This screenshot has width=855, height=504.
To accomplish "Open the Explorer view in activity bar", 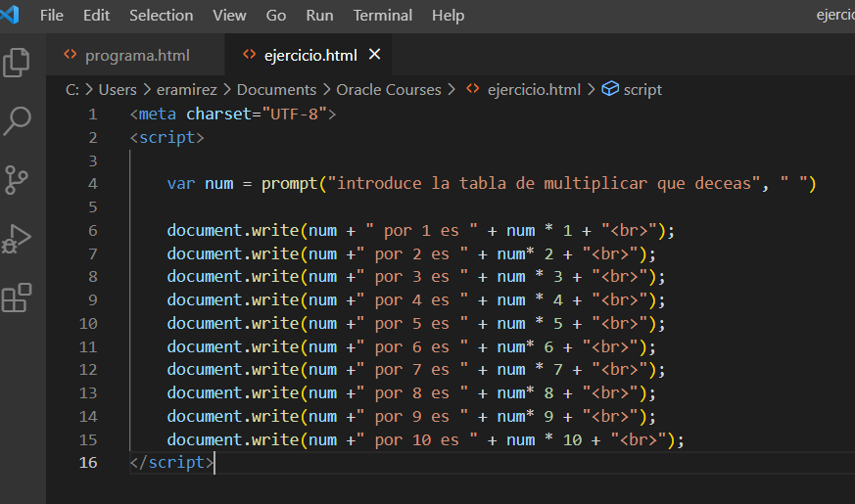I will (x=17, y=62).
